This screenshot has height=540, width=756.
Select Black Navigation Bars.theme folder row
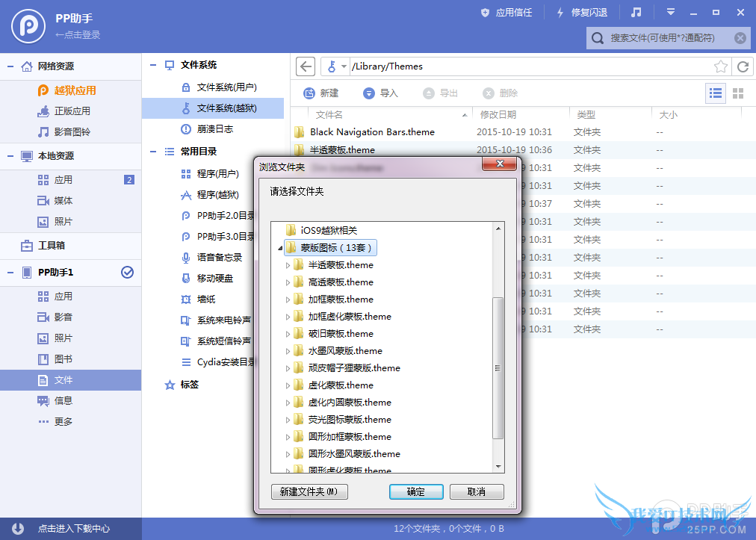[523, 132]
